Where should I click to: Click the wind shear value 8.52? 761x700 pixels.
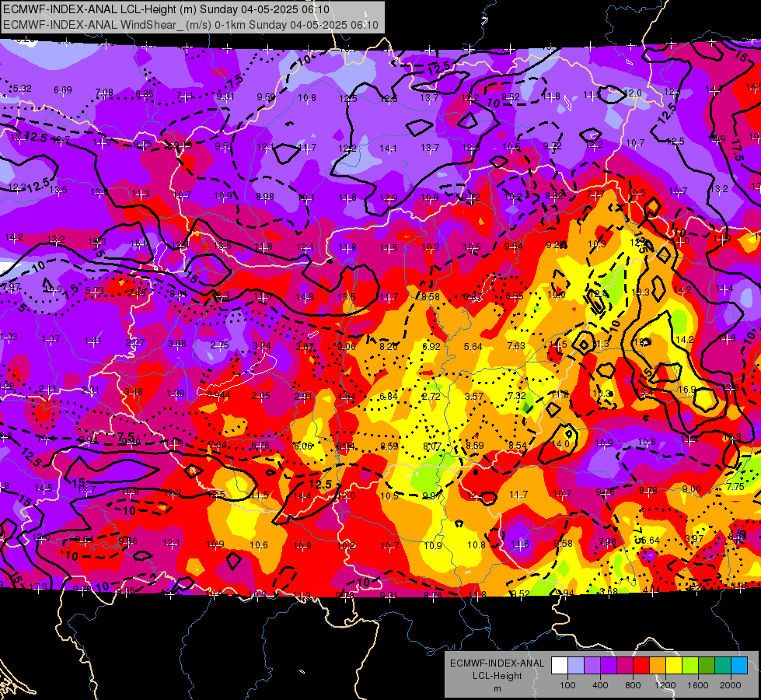[511, 96]
